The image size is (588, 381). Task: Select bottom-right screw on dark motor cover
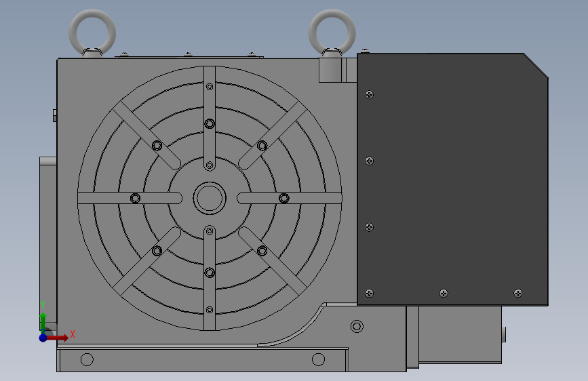[x=518, y=293]
